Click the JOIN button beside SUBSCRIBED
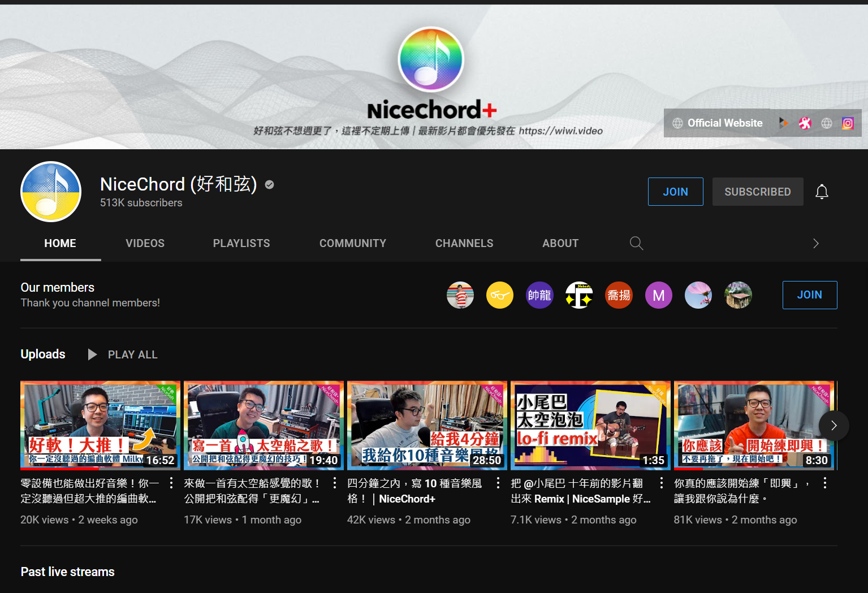 675,192
